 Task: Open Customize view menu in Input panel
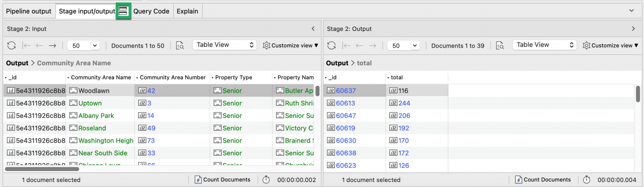click(x=290, y=46)
